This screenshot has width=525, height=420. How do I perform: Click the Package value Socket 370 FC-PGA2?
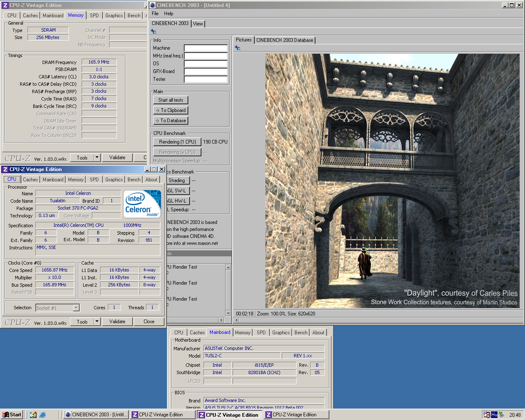78,208
